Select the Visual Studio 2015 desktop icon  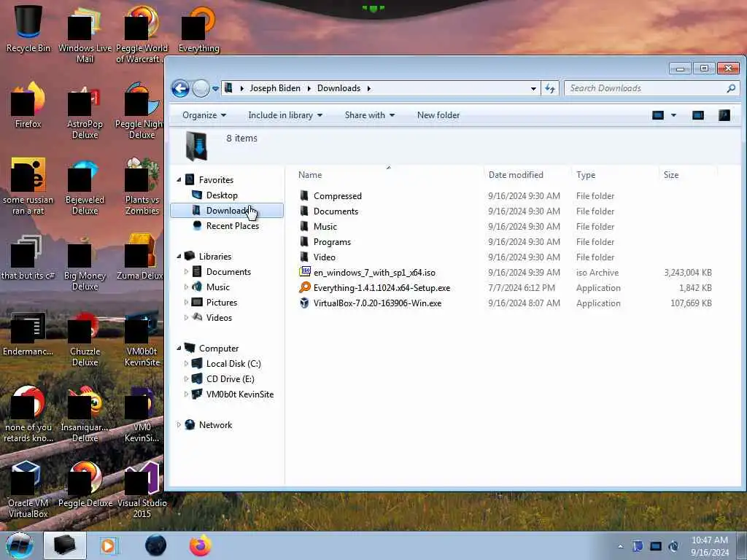[142, 491]
